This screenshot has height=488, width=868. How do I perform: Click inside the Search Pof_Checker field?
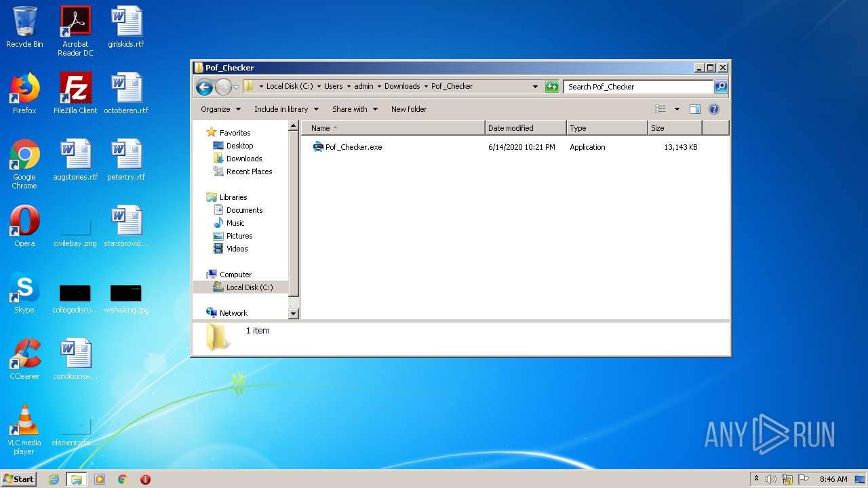[x=638, y=87]
